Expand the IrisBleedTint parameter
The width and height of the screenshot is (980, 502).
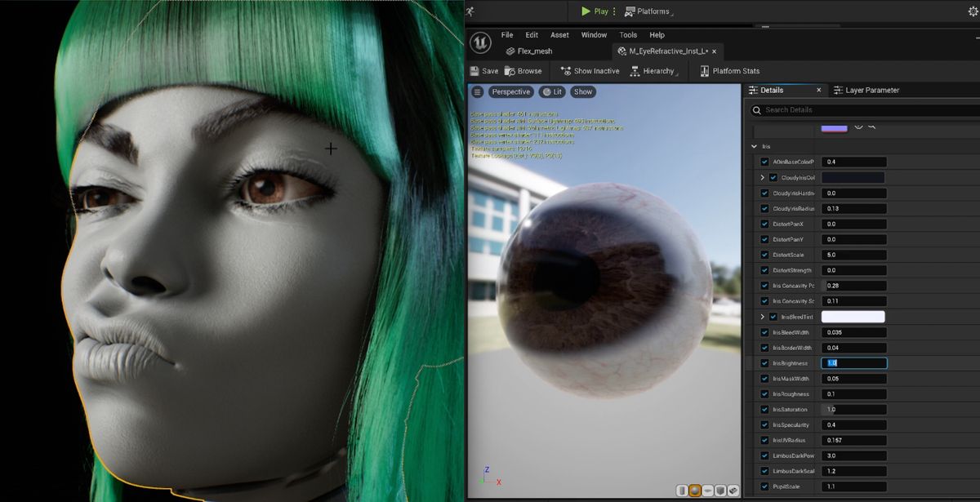761,316
